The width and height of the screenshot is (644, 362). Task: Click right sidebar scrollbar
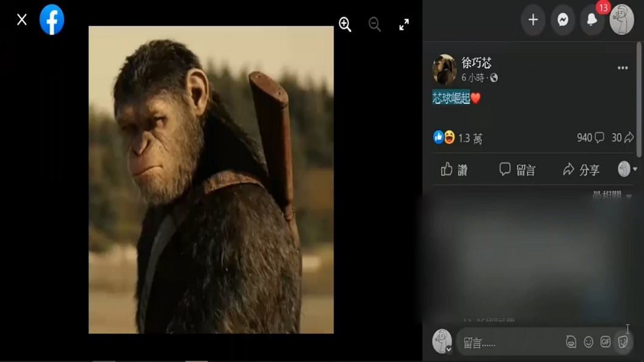point(639,100)
